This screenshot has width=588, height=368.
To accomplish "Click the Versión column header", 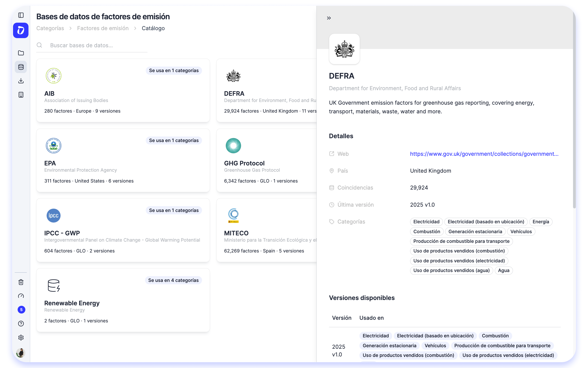I will pyautogui.click(x=342, y=318).
